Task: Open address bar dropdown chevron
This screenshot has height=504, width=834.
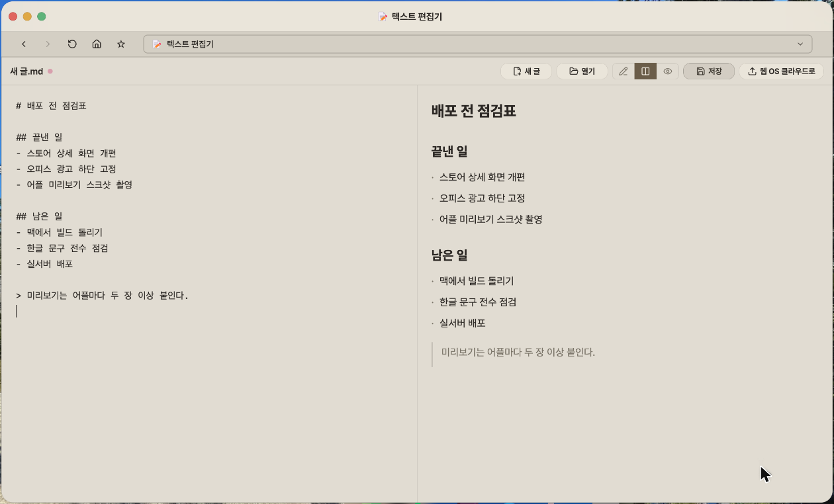Action: 800,44
